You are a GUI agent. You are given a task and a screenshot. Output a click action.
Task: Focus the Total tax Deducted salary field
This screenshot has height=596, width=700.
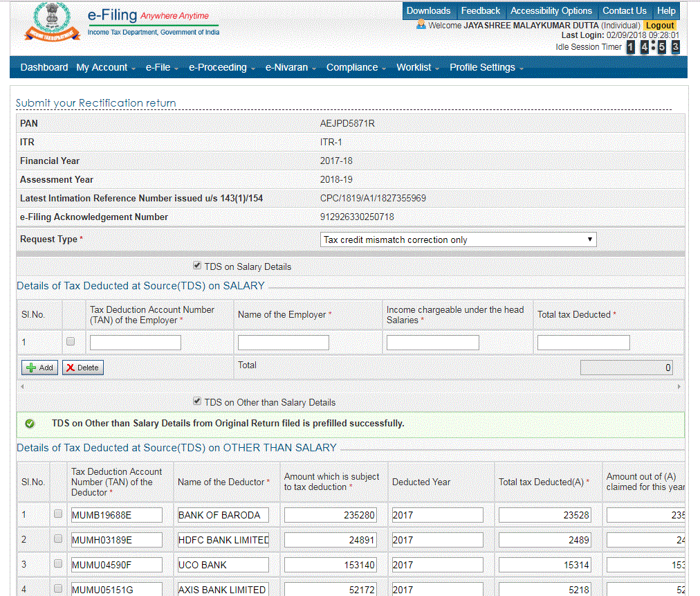pyautogui.click(x=584, y=343)
